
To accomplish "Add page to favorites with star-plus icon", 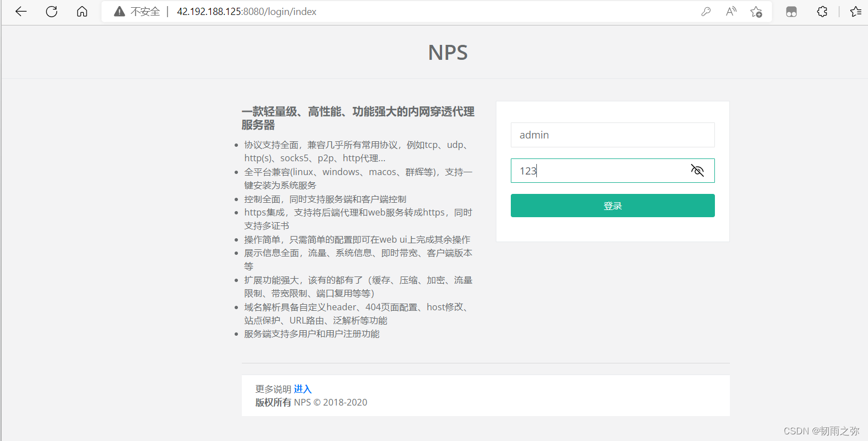I will (x=756, y=12).
